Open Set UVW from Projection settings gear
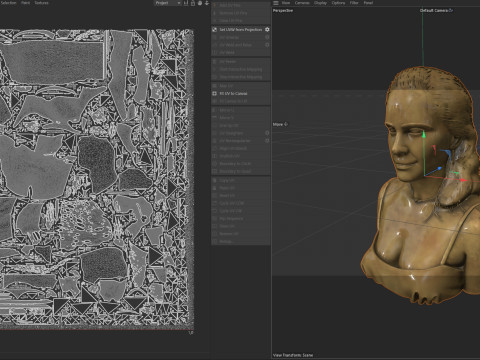The width and height of the screenshot is (480, 360). [x=267, y=30]
